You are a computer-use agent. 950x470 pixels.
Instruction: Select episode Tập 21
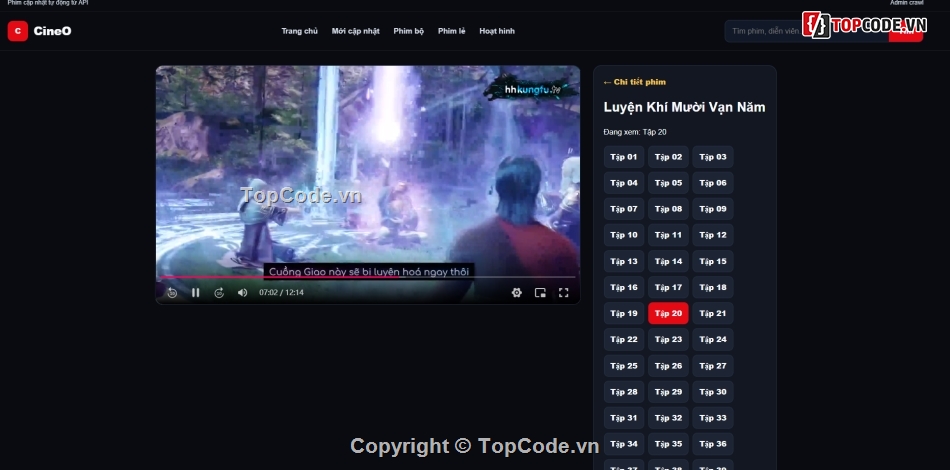713,314
